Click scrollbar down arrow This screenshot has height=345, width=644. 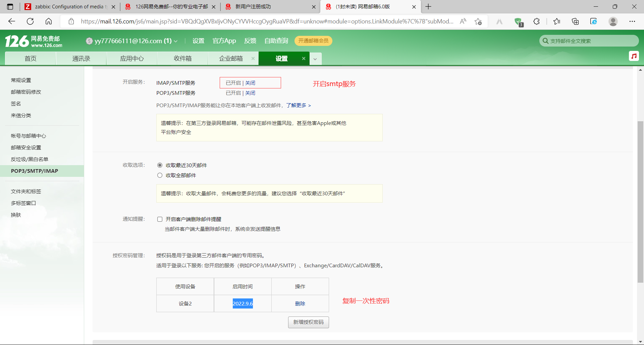click(x=640, y=342)
